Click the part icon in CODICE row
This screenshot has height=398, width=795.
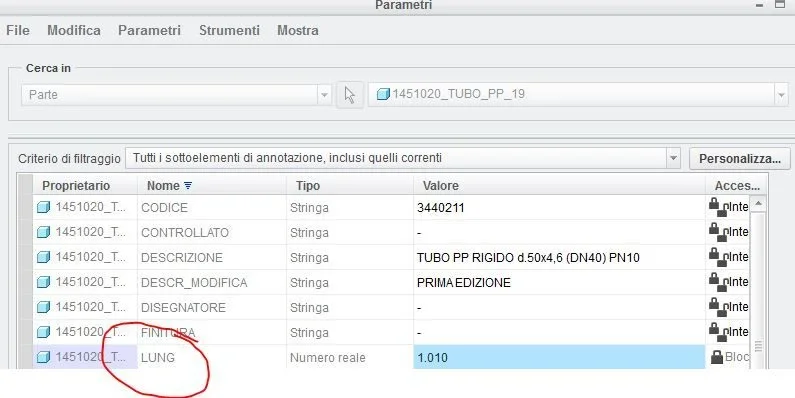pyautogui.click(x=44, y=207)
